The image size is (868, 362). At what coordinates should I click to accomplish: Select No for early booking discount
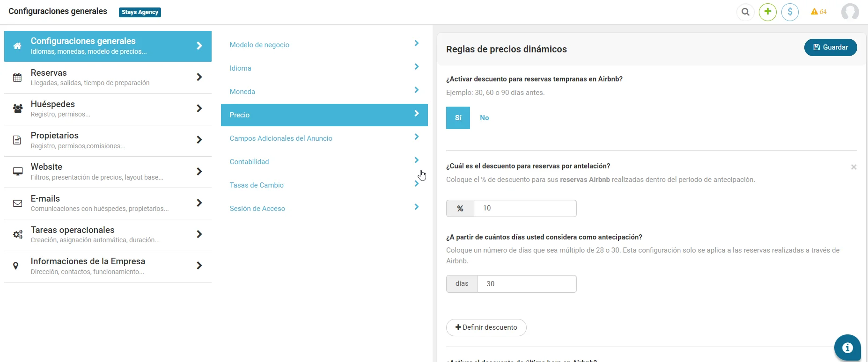pyautogui.click(x=484, y=118)
